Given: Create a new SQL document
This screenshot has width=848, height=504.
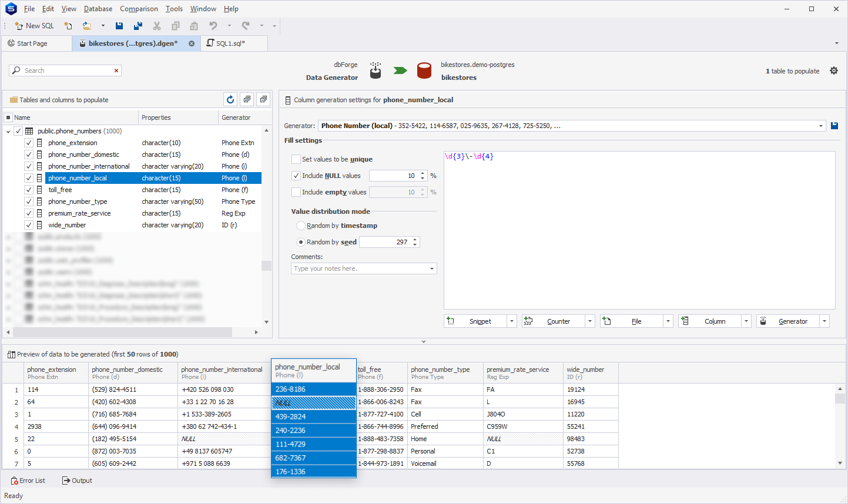Looking at the screenshot, I should [x=34, y=26].
